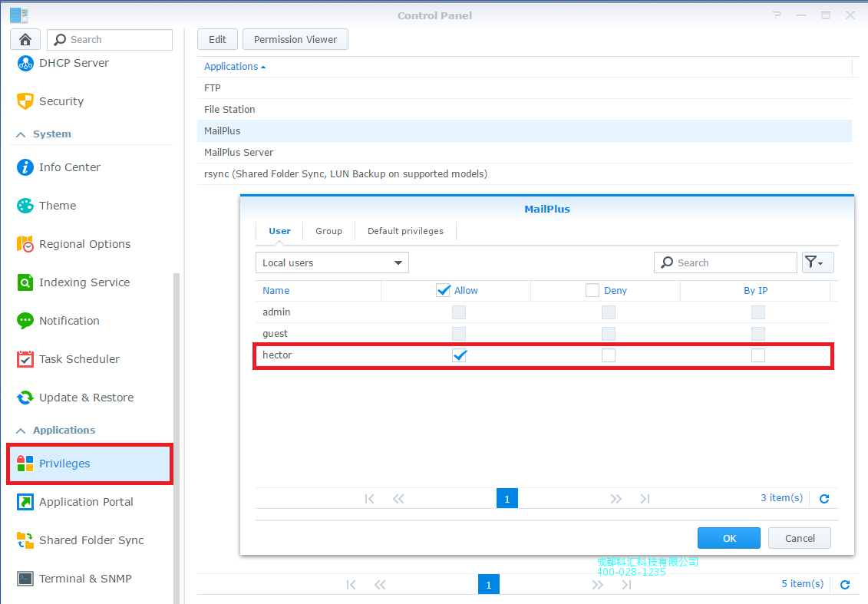
Task: Click the Home icon button
Action: pos(25,40)
